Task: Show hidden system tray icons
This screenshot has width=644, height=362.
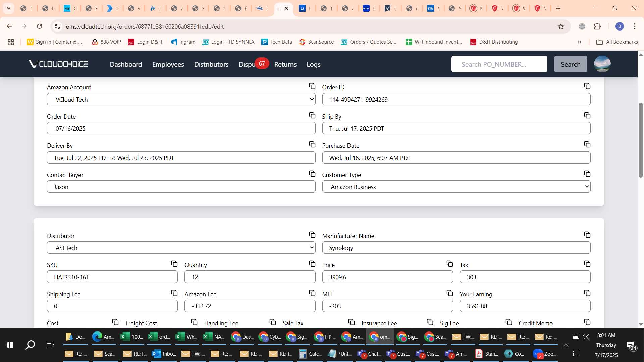Action: pyautogui.click(x=566, y=345)
